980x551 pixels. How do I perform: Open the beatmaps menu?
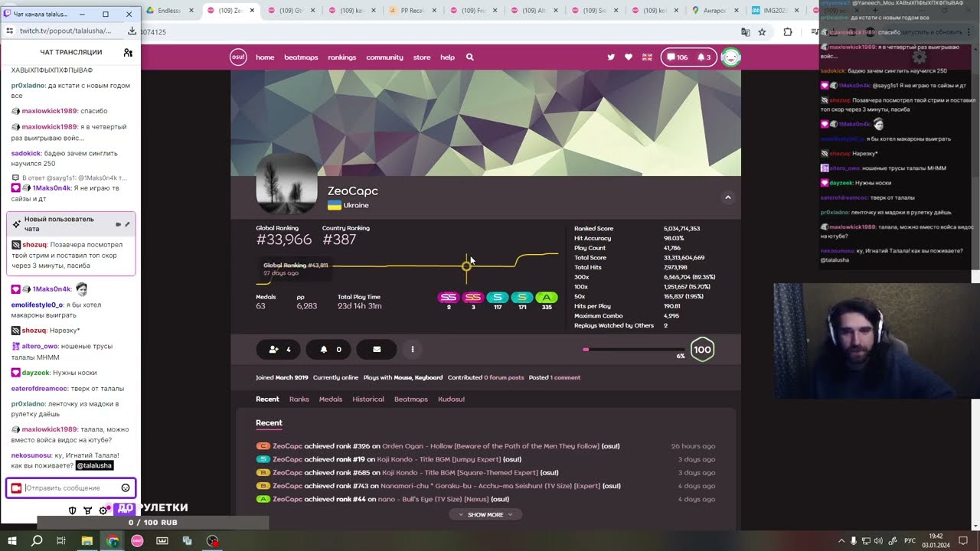pyautogui.click(x=301, y=57)
